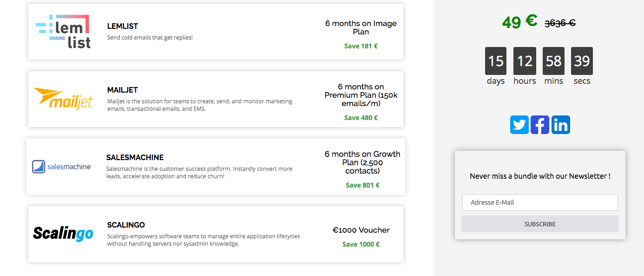Select the Lemlist Save 181 € text

[x=361, y=46]
